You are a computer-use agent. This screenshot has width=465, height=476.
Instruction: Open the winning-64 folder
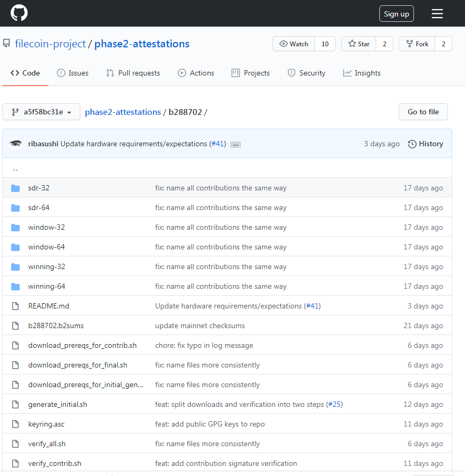(x=46, y=286)
